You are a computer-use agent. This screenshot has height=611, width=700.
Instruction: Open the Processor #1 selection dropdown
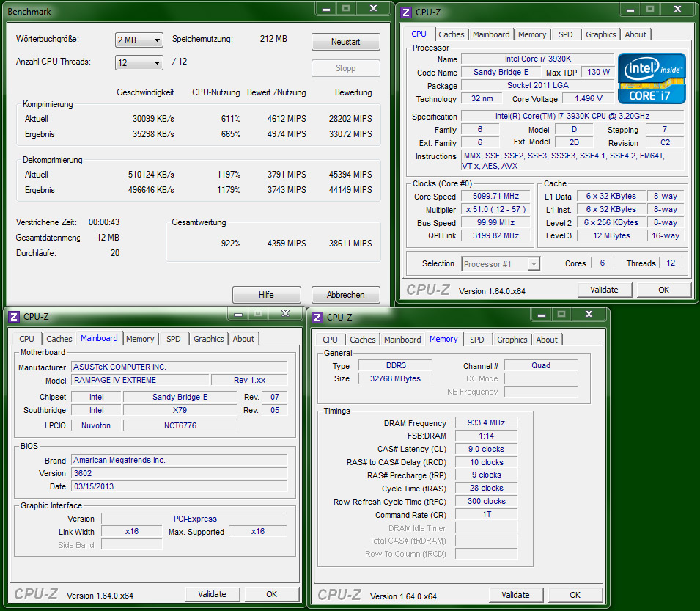click(x=501, y=264)
